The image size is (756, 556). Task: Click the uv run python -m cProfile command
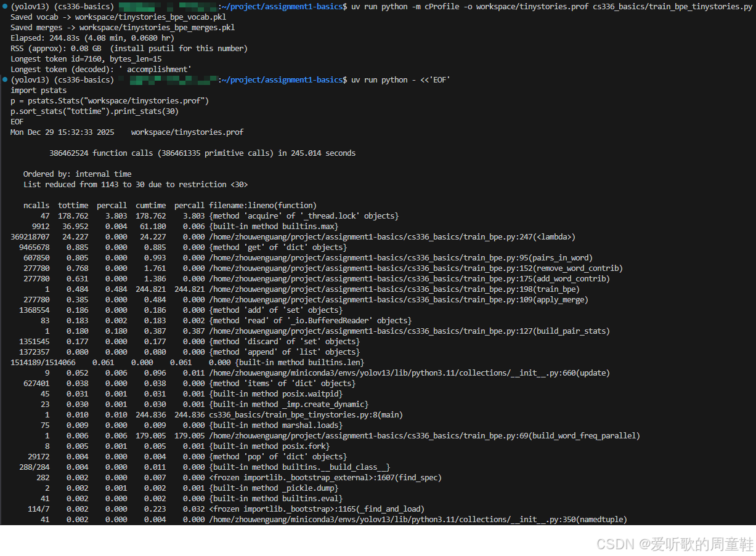[552, 7]
